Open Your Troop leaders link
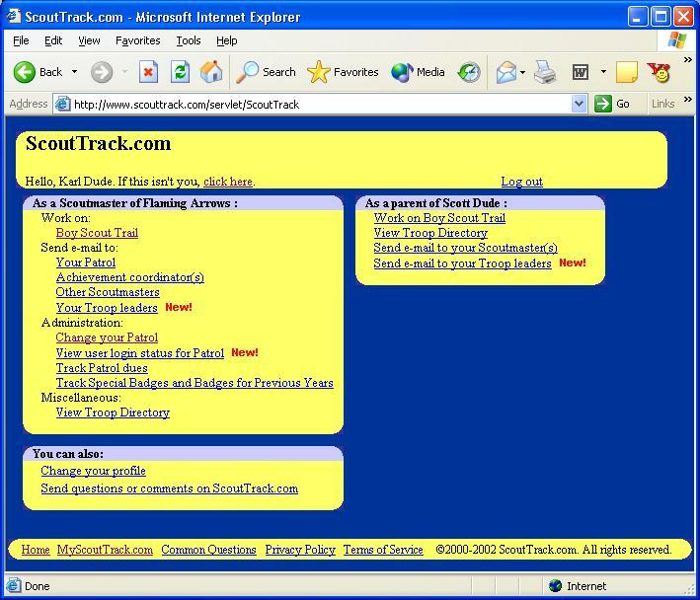Viewport: 700px width, 600px height. pyautogui.click(x=107, y=308)
